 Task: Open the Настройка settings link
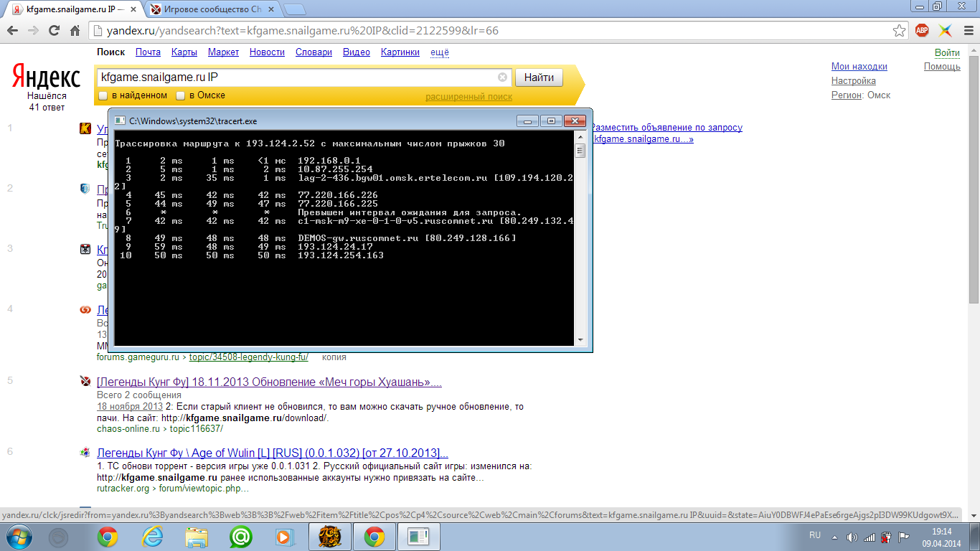(854, 80)
